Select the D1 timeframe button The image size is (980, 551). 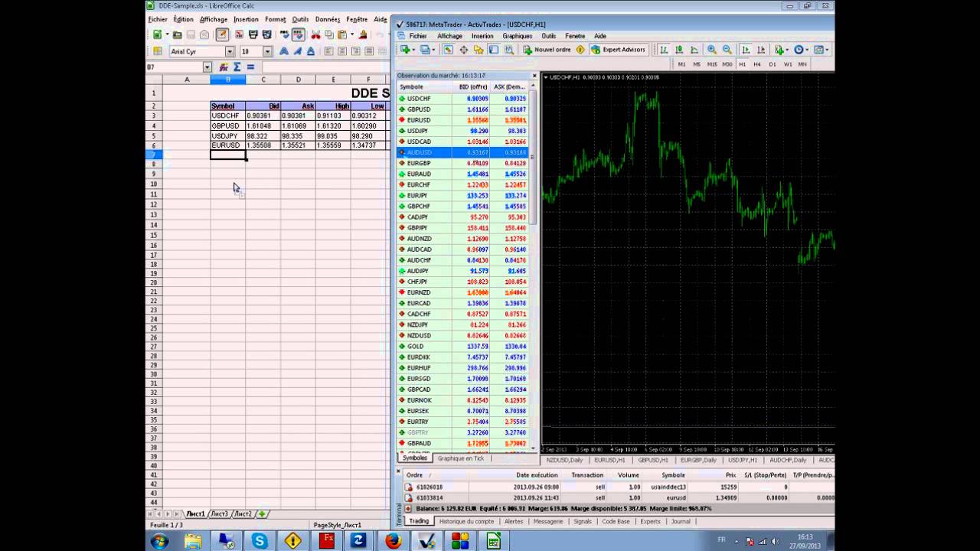click(773, 64)
